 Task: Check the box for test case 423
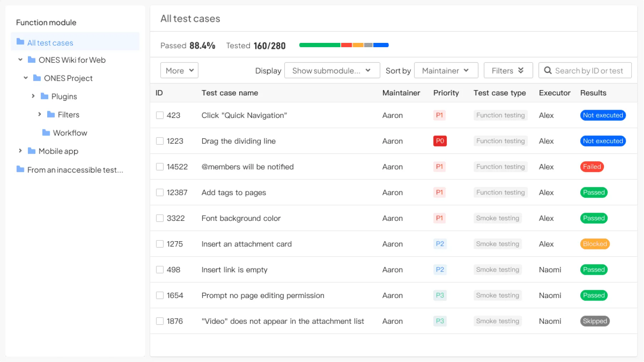point(160,115)
